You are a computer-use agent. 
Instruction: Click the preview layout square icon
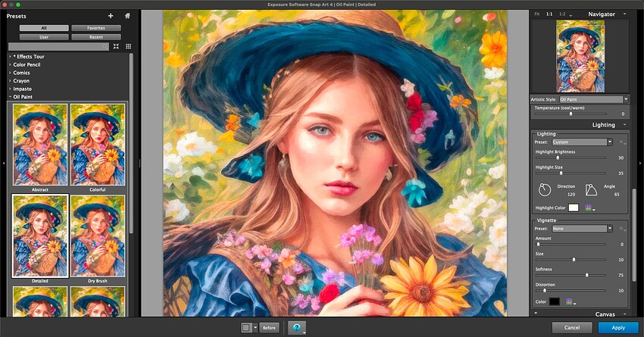pos(246,327)
